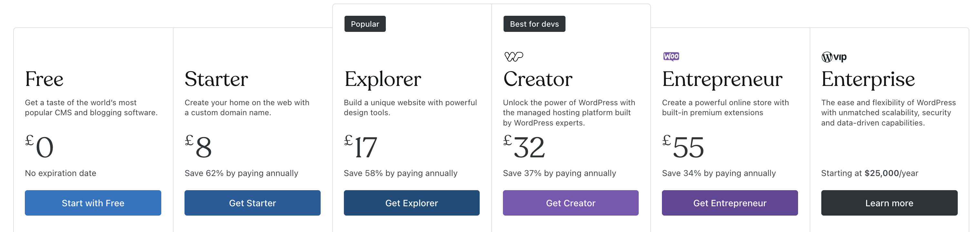Click the Starter plan heading

pos(216,79)
